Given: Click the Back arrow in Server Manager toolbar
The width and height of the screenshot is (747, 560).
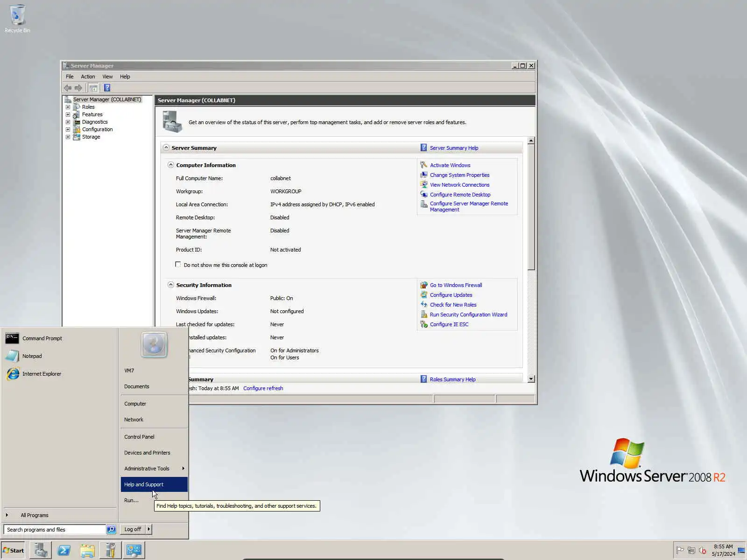Looking at the screenshot, I should tap(68, 88).
